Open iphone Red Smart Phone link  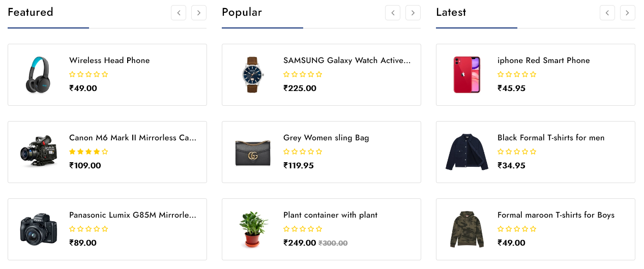(543, 61)
